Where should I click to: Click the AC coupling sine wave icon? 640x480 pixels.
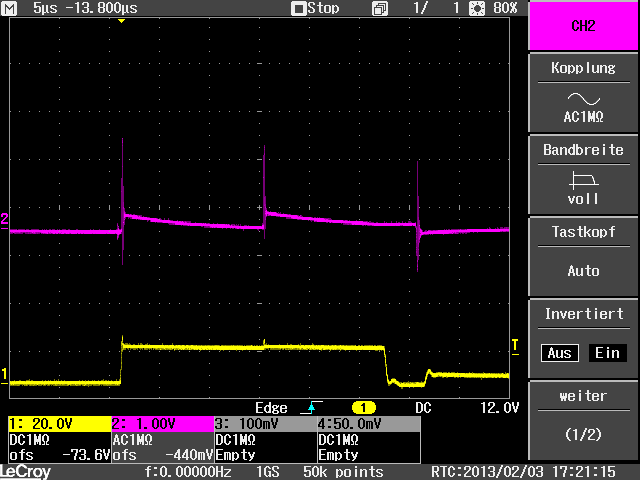pos(584,99)
